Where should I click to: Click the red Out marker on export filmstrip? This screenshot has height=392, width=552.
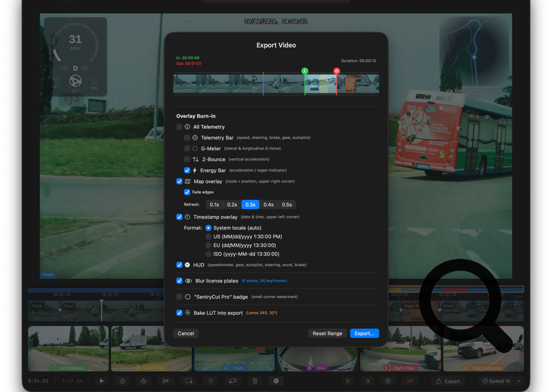pyautogui.click(x=337, y=71)
